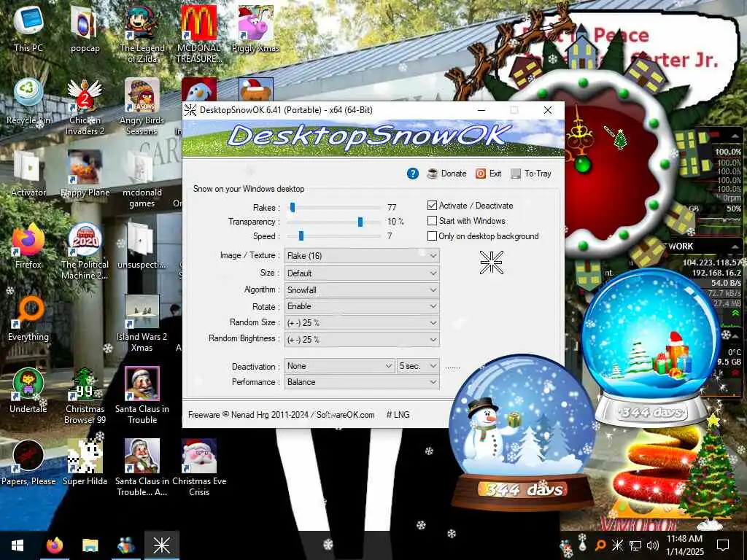Click the SoftwareOK.com freeware link
This screenshot has width=747, height=560.
coord(345,415)
